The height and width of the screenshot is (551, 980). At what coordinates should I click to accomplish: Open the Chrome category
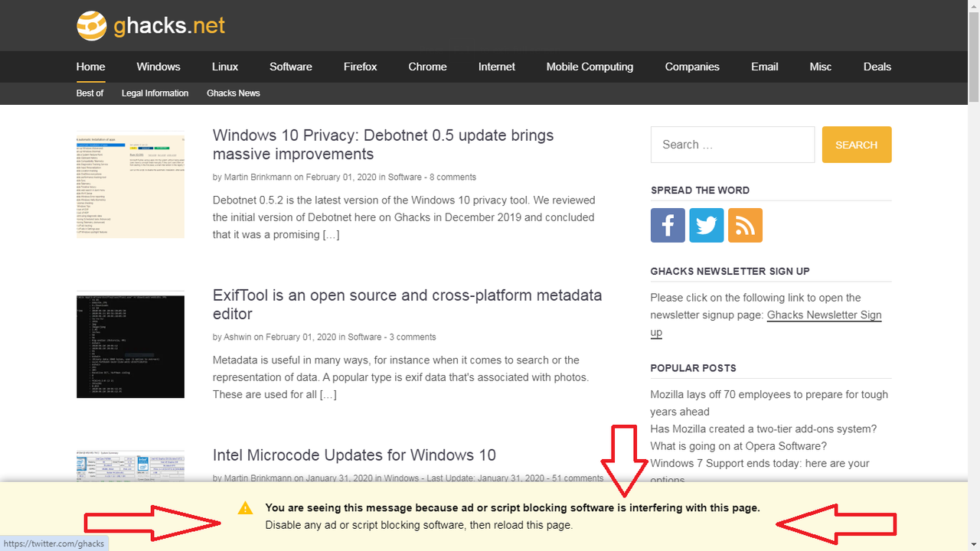pos(427,67)
